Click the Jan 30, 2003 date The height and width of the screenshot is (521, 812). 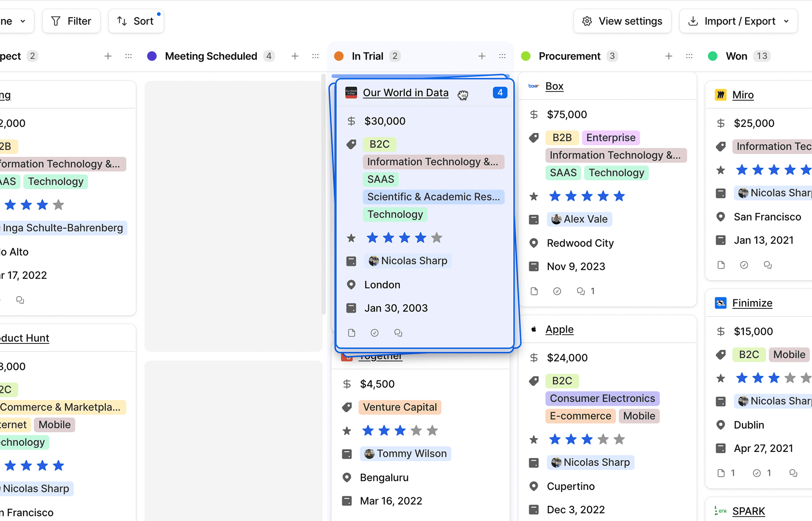[396, 308]
